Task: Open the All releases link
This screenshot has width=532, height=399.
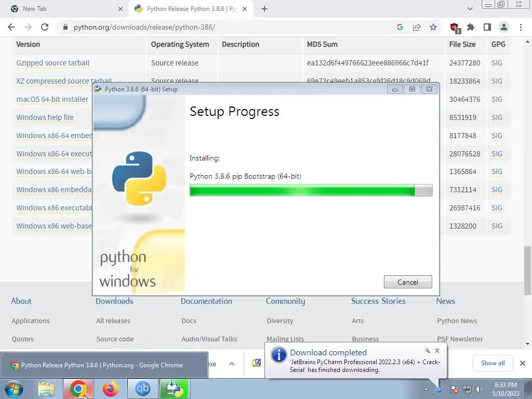Action: coord(113,321)
